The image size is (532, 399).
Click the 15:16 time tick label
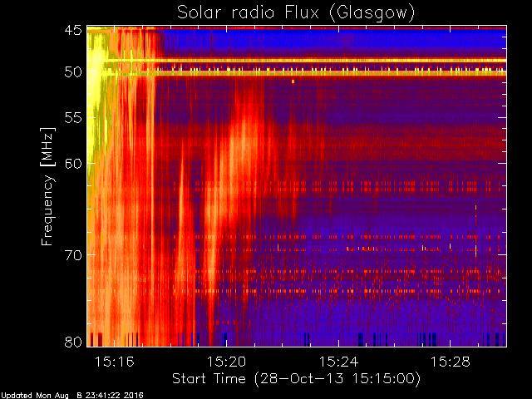(x=115, y=362)
